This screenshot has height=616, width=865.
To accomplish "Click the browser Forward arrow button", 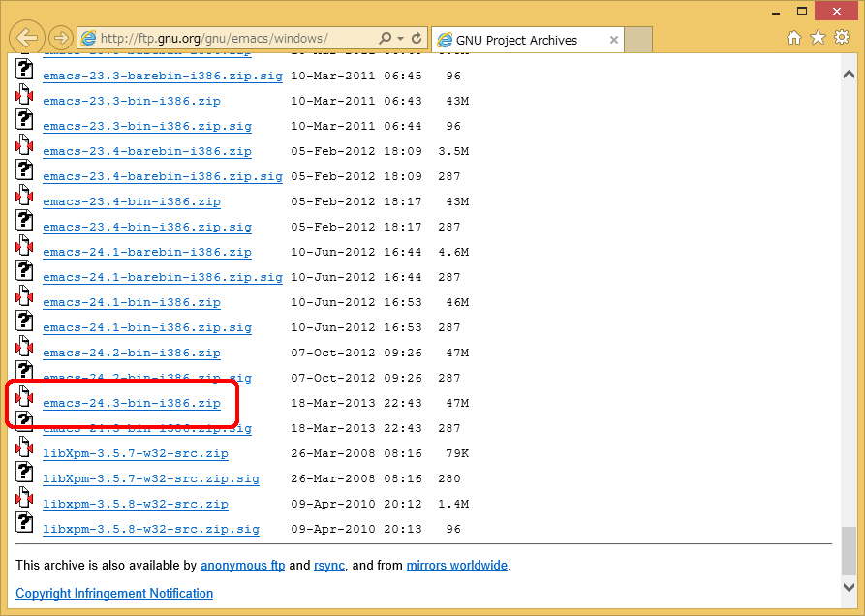I will point(61,38).
